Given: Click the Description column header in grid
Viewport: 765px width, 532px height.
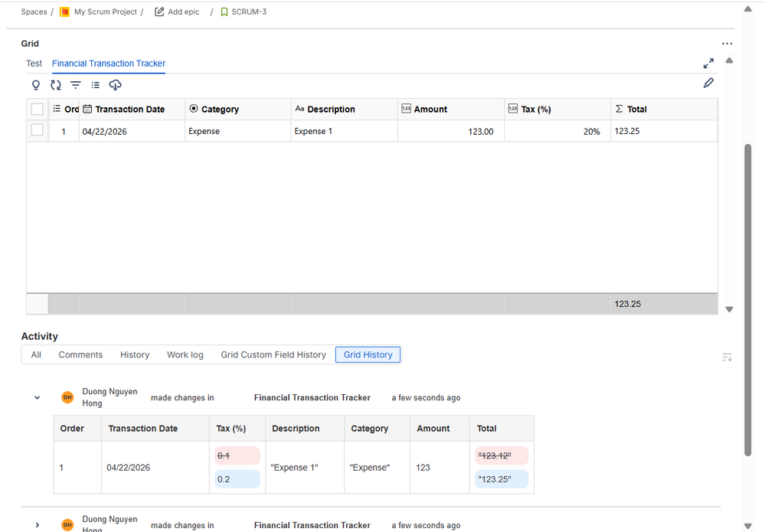Looking at the screenshot, I should (345, 109).
